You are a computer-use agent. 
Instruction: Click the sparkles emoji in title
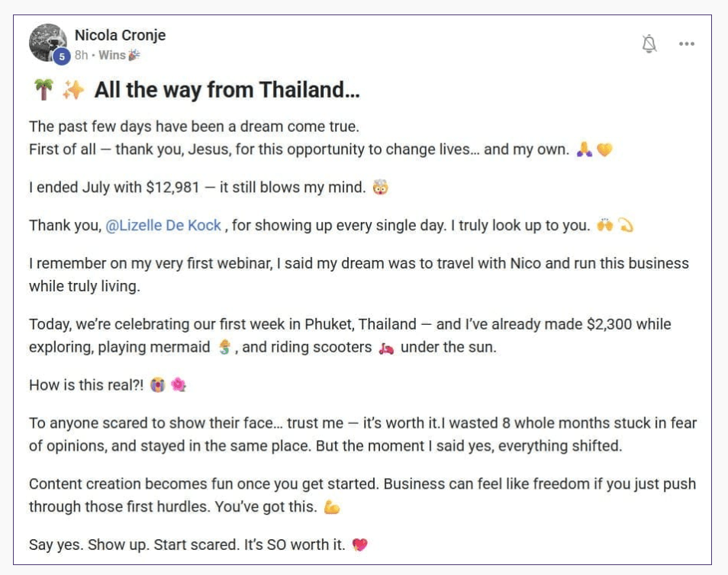[x=73, y=91]
